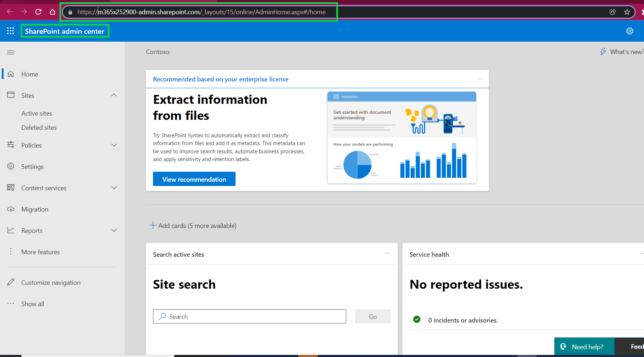Open Policies via its sidebar icon

pyautogui.click(x=11, y=145)
